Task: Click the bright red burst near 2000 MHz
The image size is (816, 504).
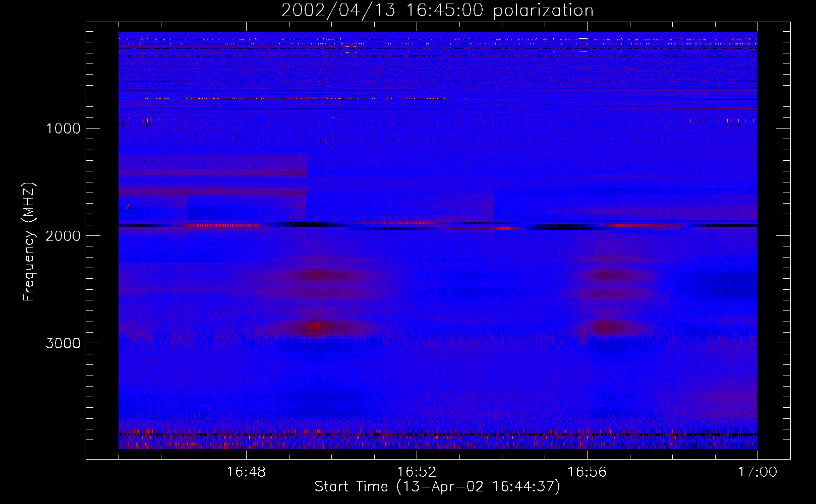Action: click(504, 228)
